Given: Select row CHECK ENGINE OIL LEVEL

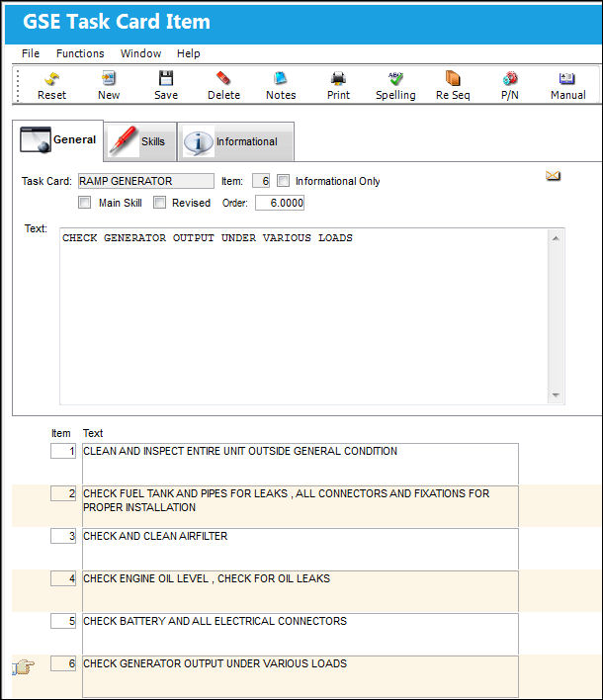Looking at the screenshot, I should [301, 591].
